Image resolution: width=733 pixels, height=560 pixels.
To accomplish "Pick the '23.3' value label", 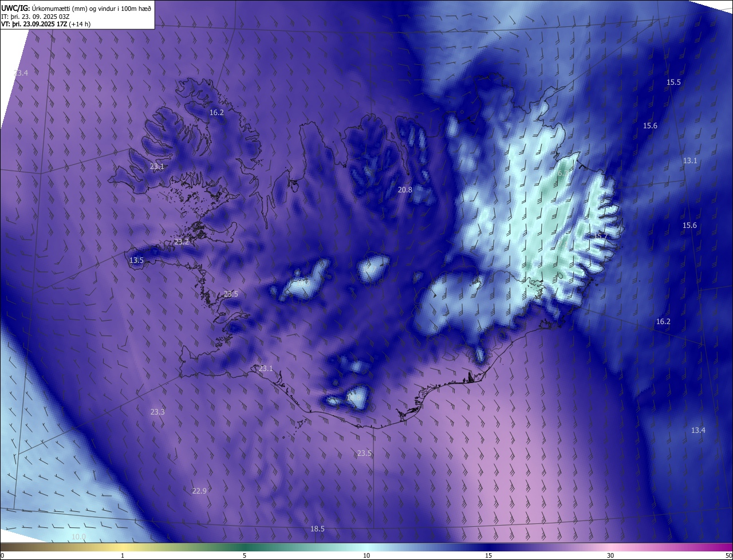I will tap(157, 412).
